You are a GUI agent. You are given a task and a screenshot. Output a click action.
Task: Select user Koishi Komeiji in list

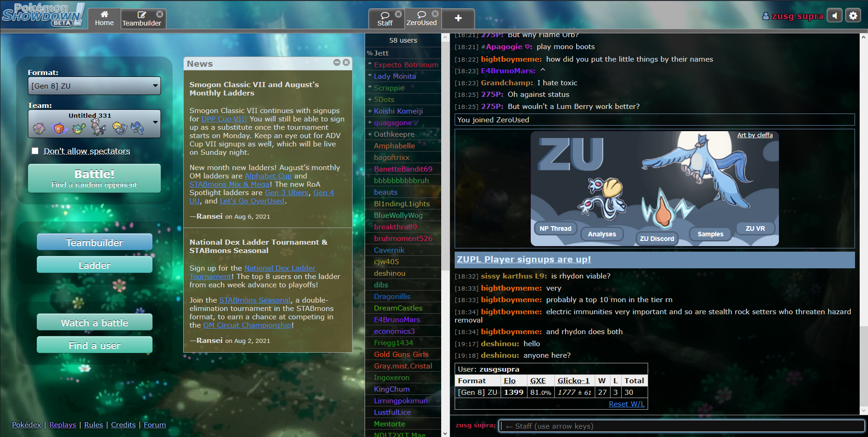pyautogui.click(x=403, y=111)
